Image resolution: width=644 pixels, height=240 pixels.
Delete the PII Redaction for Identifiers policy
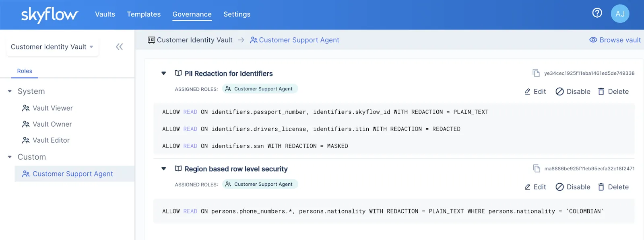coord(613,92)
